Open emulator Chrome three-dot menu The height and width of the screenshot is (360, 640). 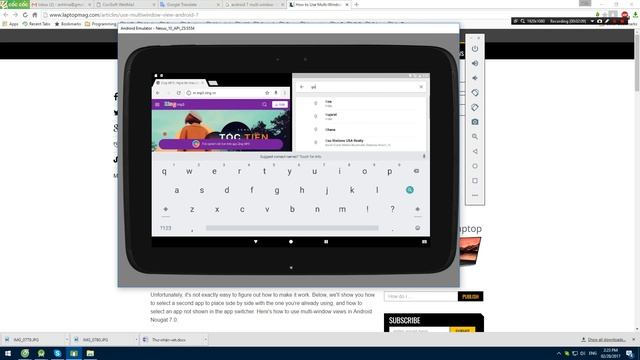click(x=285, y=93)
